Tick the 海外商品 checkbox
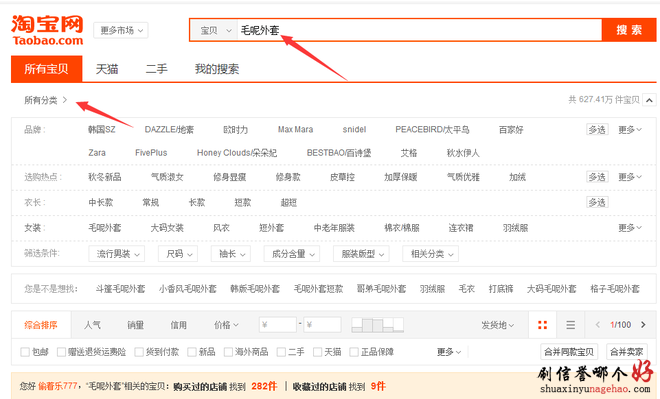This screenshot has height=399, width=660. 228,352
